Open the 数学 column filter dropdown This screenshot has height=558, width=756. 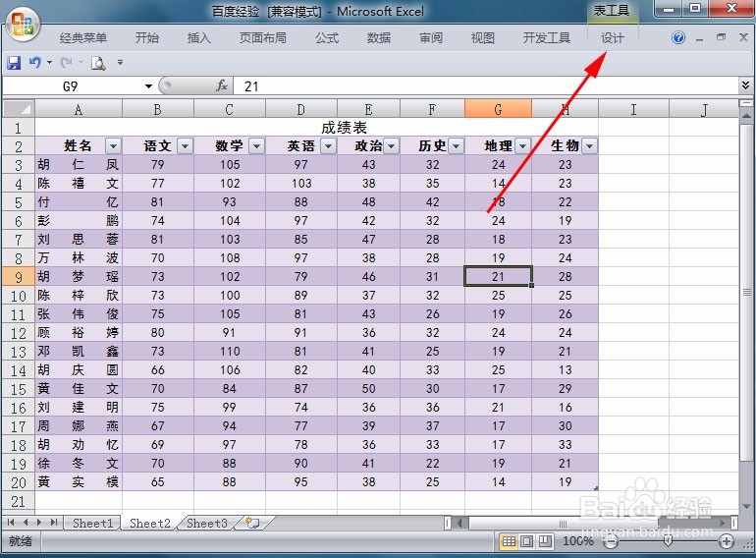click(256, 145)
